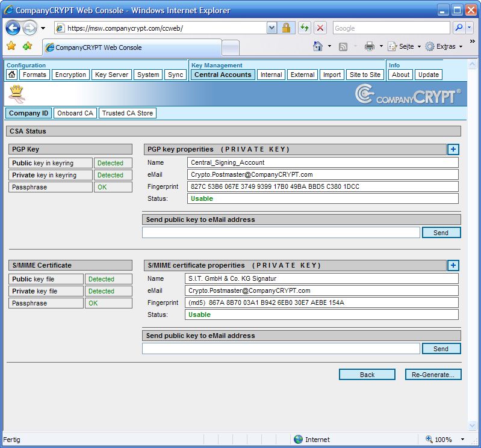Open the Encryption configuration tab
This screenshot has height=448, width=481.
[x=70, y=75]
